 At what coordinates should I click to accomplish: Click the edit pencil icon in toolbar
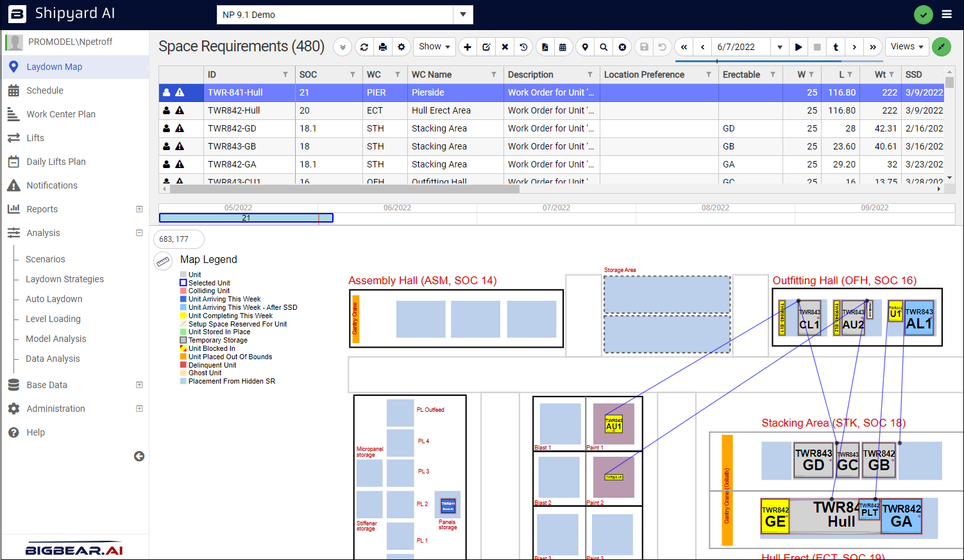pos(486,47)
